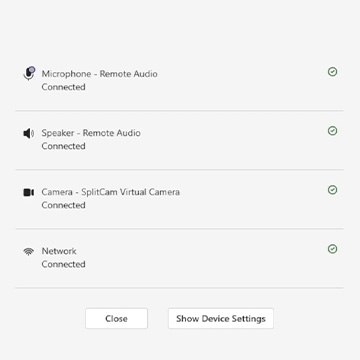Select the Camera - SplitCam Virtual Camera label
Screen dimensions: 360x360
pyautogui.click(x=111, y=192)
